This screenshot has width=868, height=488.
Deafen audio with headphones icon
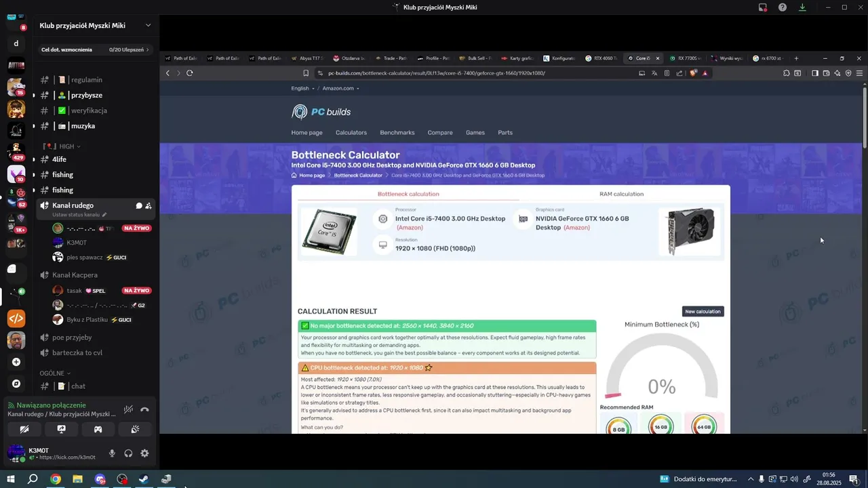128,453
